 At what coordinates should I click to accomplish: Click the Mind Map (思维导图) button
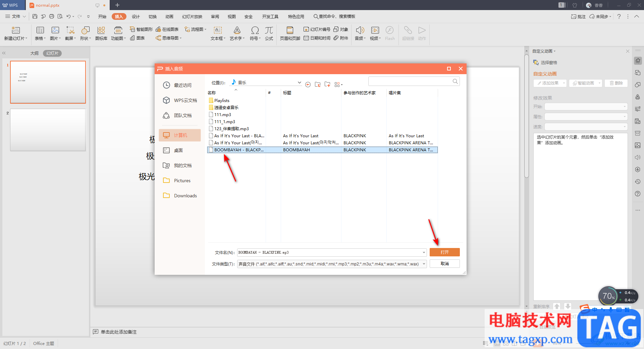click(168, 38)
